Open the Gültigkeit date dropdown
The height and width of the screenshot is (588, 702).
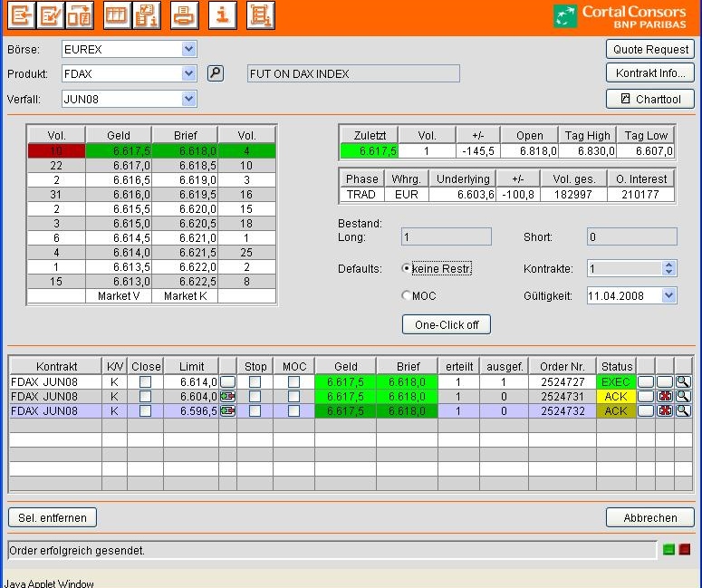(668, 295)
